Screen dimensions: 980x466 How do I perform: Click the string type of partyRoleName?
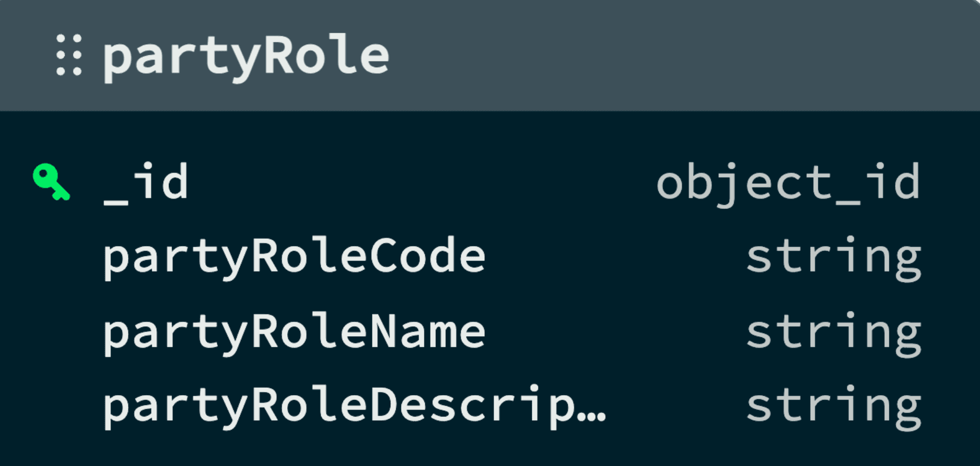[833, 332]
